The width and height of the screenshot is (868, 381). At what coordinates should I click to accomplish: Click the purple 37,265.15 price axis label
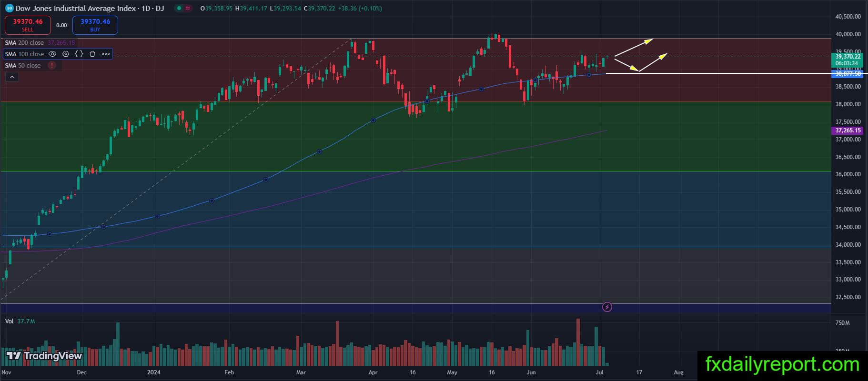(x=847, y=130)
